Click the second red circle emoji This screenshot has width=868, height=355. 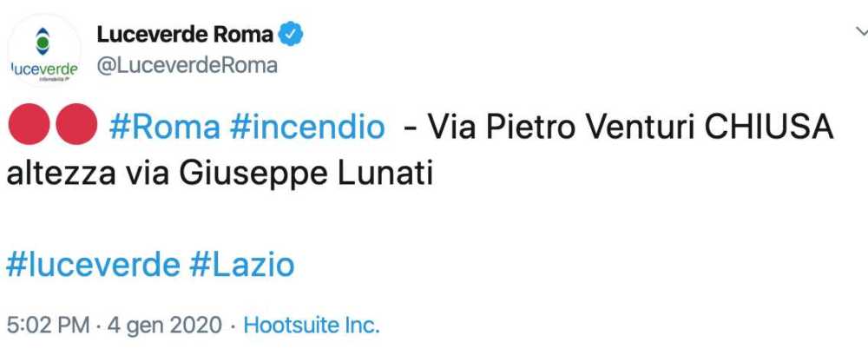coord(76,127)
